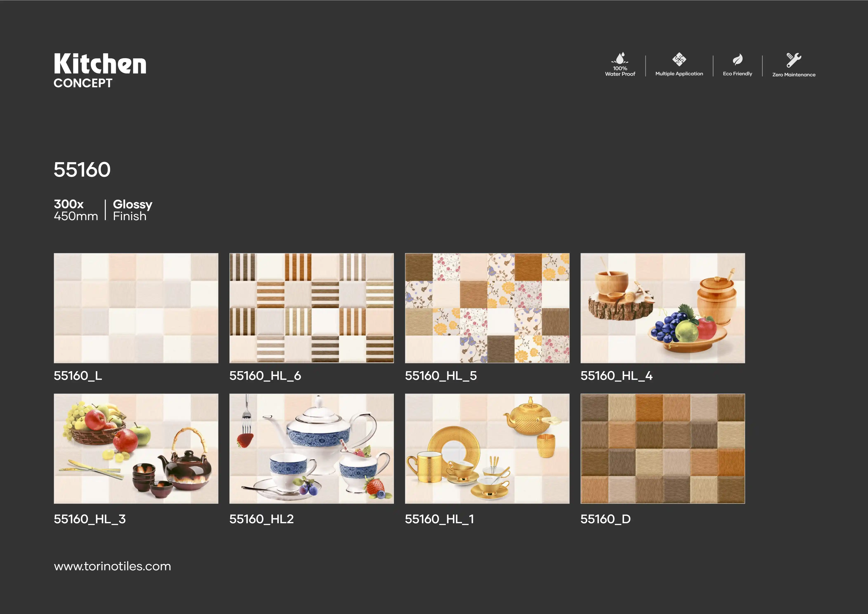The width and height of the screenshot is (868, 614).
Task: Select the dark wood 55160_D tile
Action: click(663, 448)
